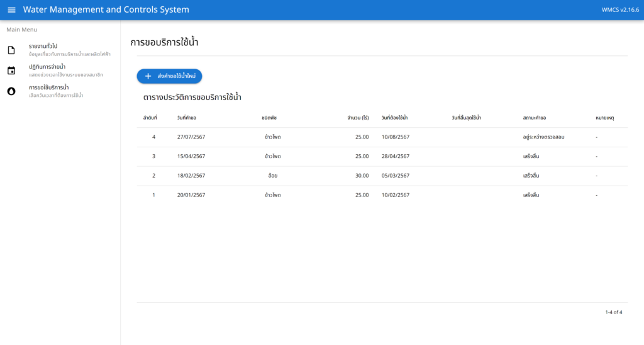Click ส่งคำขอใช้น้ำใหม่ button
Image resolution: width=644 pixels, height=345 pixels.
click(169, 76)
